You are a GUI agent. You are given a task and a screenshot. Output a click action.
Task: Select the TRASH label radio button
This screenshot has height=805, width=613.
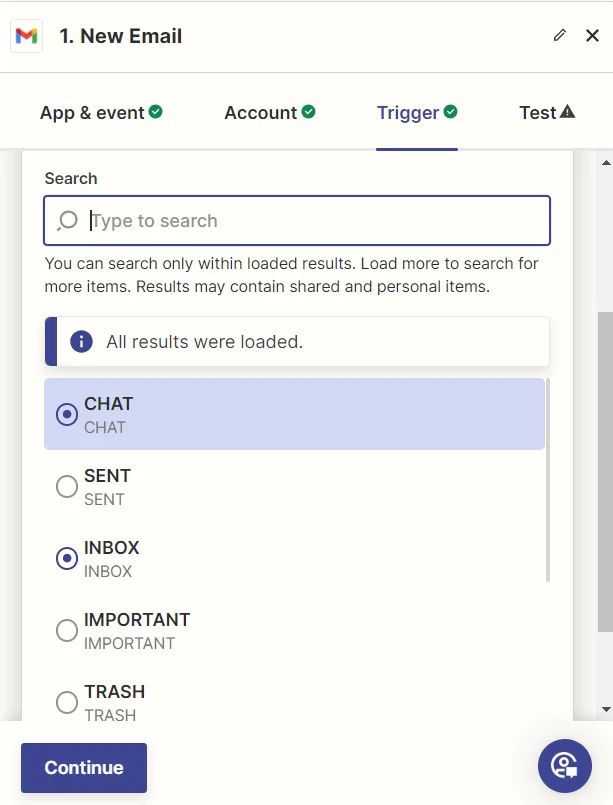point(67,702)
